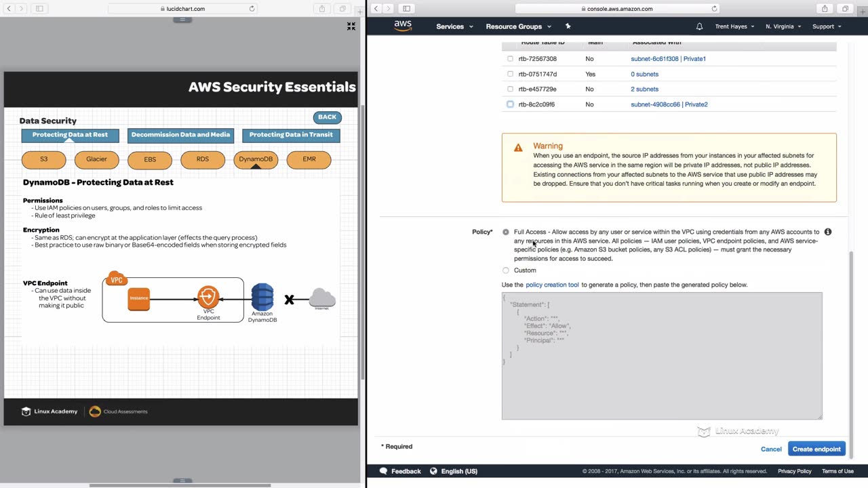Viewport: 868px width, 488px height.
Task: Select the RDS service pill
Action: point(203,159)
